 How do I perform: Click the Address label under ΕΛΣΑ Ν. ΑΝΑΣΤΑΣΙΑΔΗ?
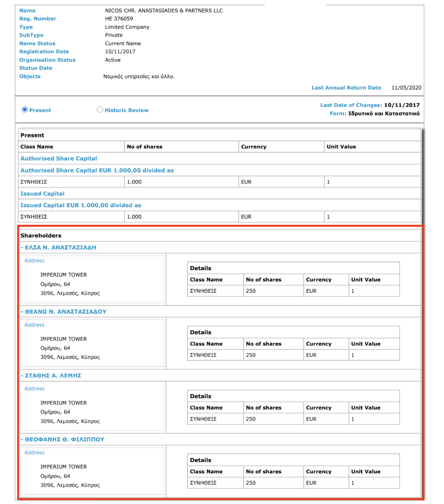click(34, 261)
